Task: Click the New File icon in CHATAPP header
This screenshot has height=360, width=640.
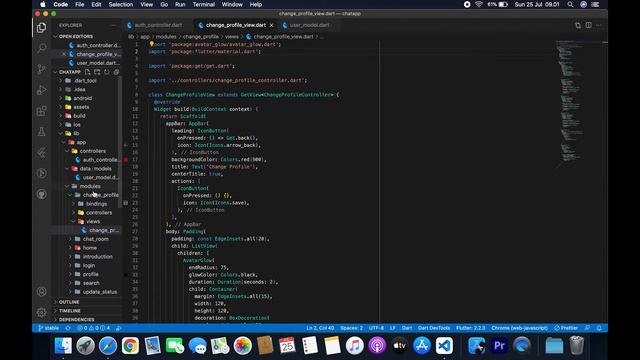Action: click(x=87, y=72)
